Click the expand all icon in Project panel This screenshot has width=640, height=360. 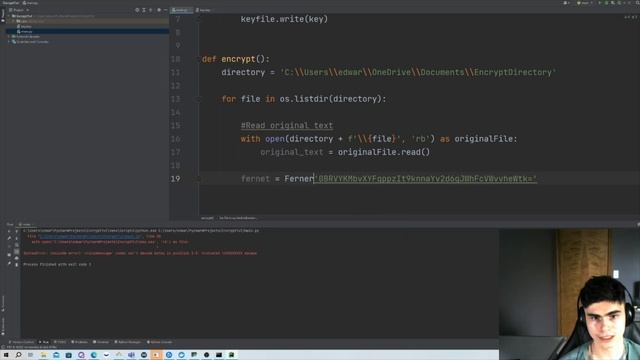coord(144,10)
